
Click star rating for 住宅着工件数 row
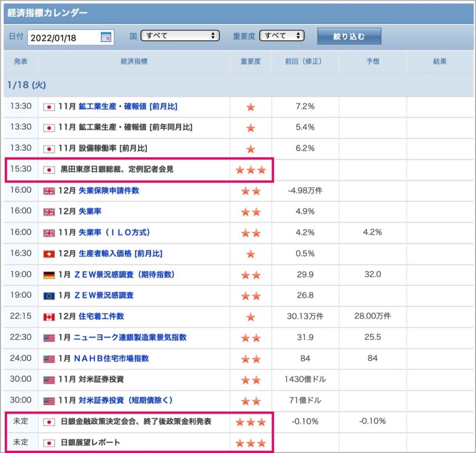[x=251, y=317]
